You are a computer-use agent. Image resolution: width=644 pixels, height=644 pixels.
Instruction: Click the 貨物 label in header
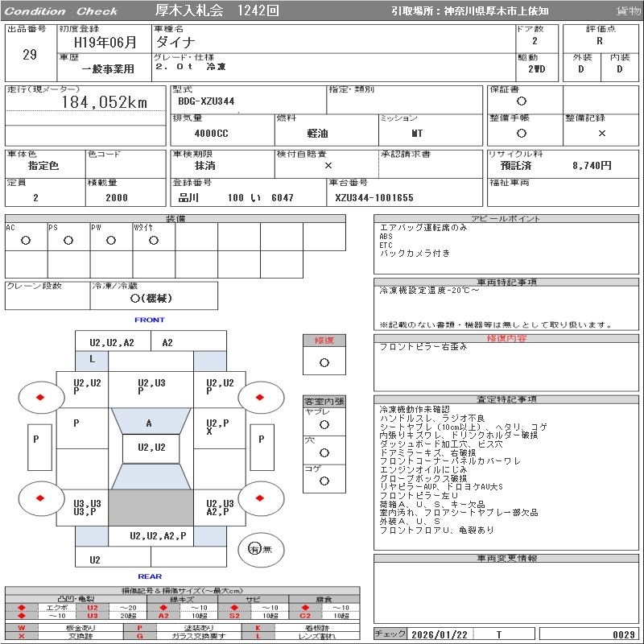point(629,11)
